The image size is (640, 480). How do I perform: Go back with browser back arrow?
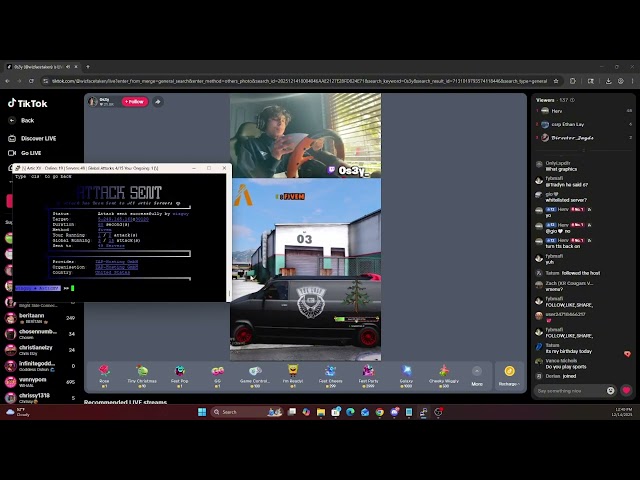[8, 81]
